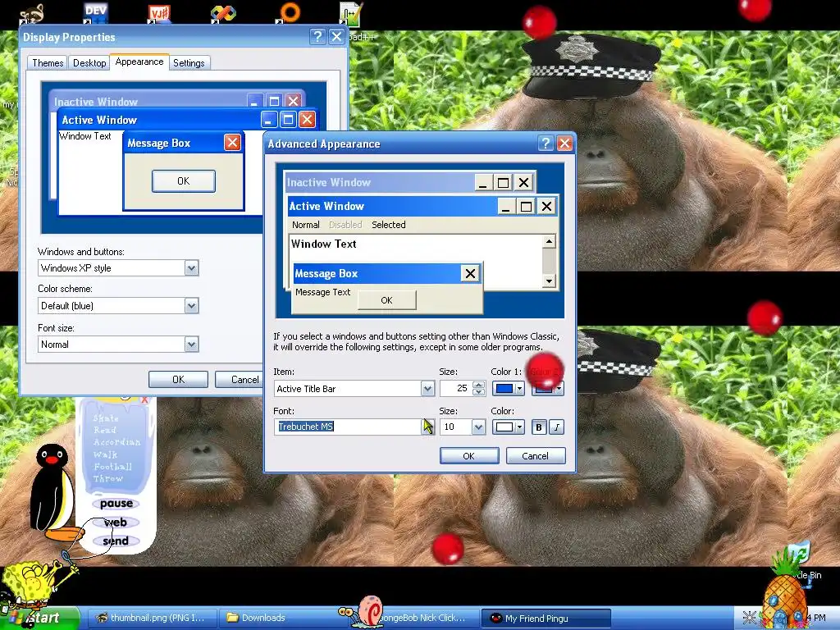Click the Pingu penguin character on the desktop
Image resolution: width=840 pixels, height=630 pixels.
54,492
